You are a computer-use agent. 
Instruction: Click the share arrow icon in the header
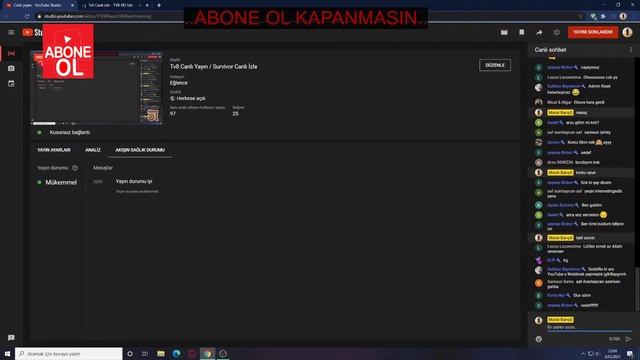(x=539, y=32)
